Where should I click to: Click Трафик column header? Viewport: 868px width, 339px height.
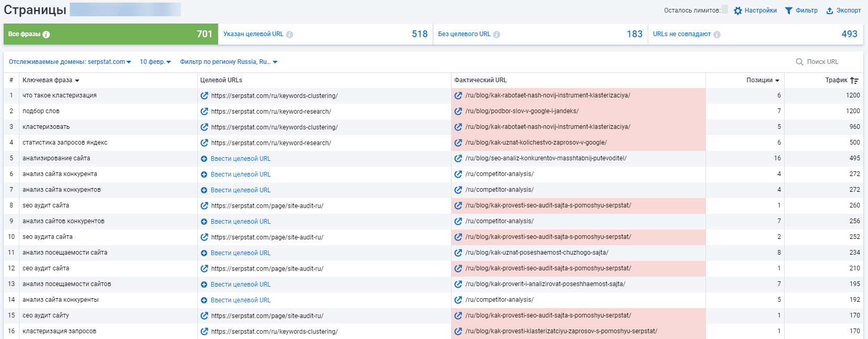click(x=837, y=80)
